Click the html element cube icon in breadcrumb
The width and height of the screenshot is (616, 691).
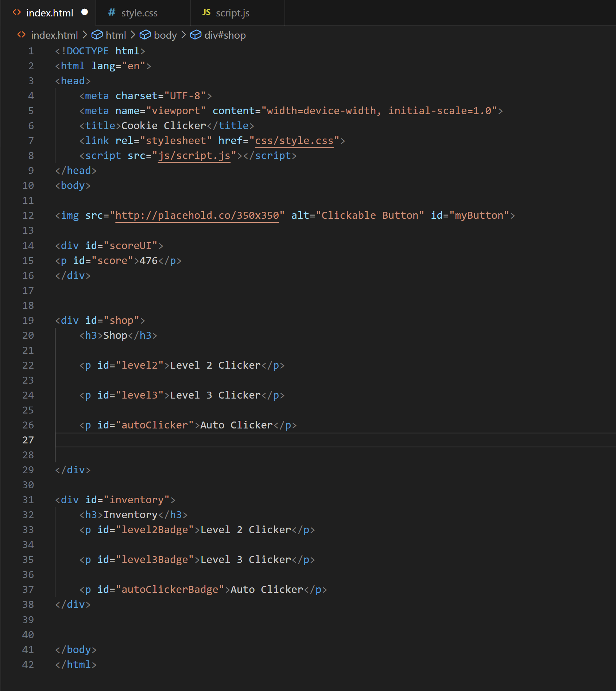coord(97,35)
